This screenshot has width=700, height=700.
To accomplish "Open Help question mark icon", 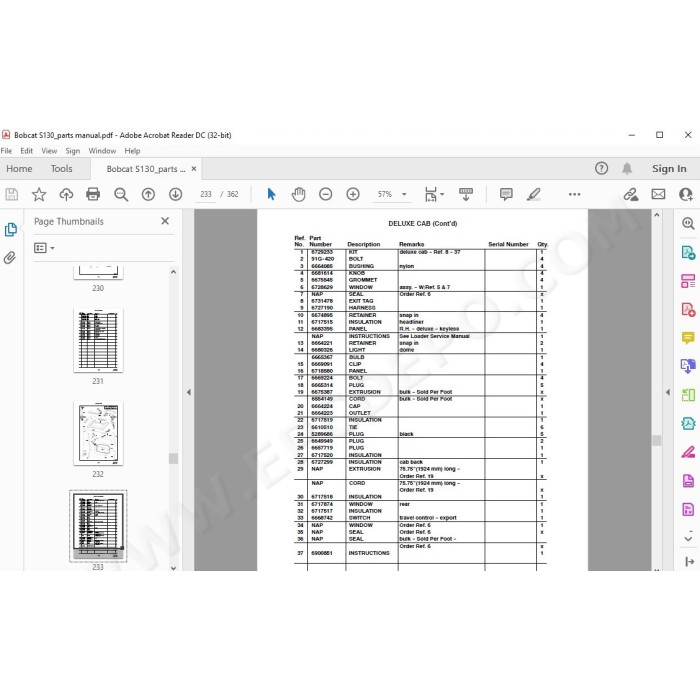I will [x=601, y=168].
